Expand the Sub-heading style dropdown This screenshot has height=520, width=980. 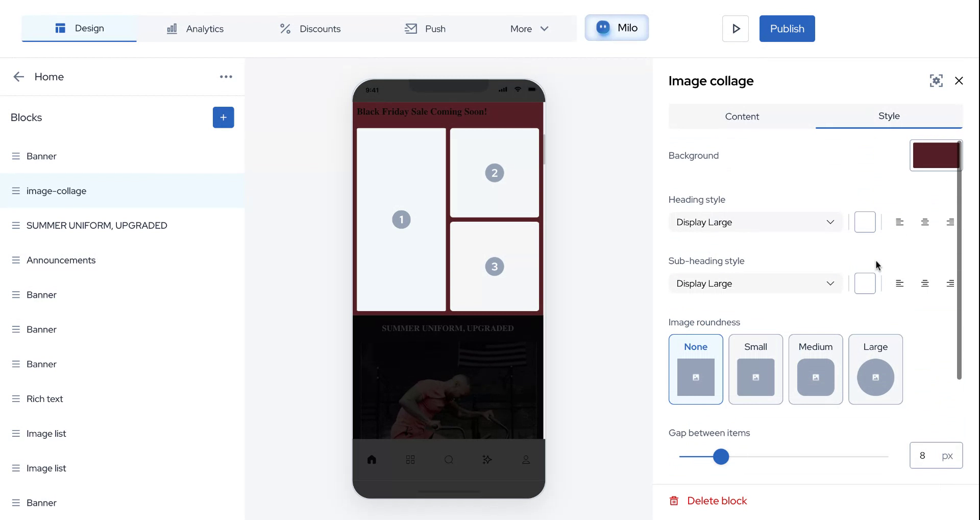[x=755, y=283]
